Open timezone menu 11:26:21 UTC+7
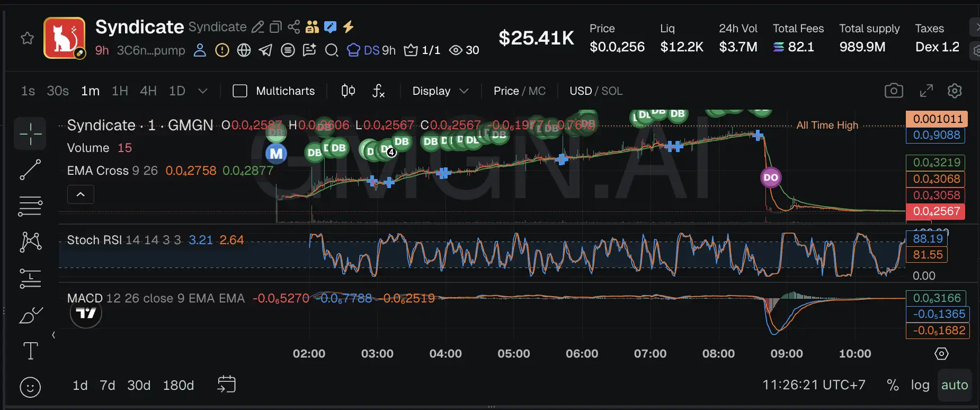980x410 pixels. (x=814, y=385)
